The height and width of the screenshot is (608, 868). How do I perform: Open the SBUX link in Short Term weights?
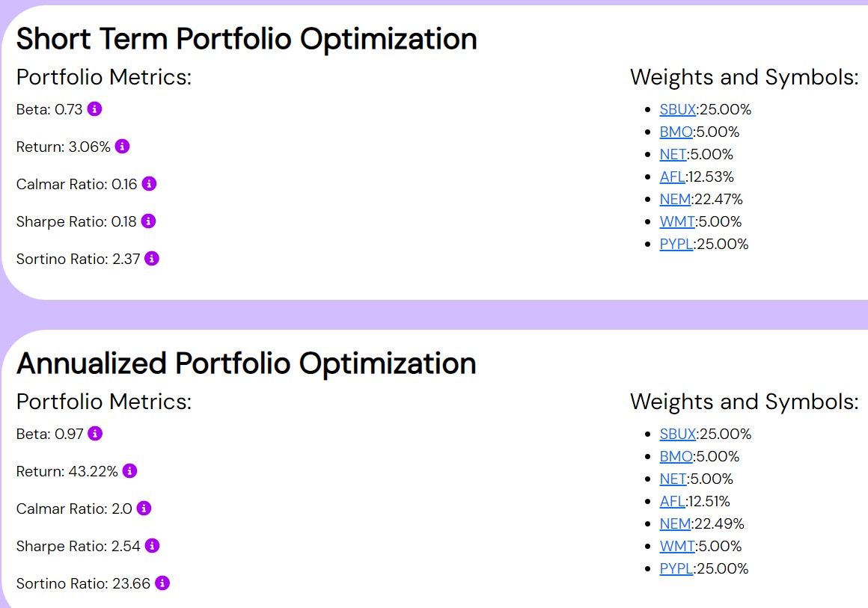tap(677, 110)
